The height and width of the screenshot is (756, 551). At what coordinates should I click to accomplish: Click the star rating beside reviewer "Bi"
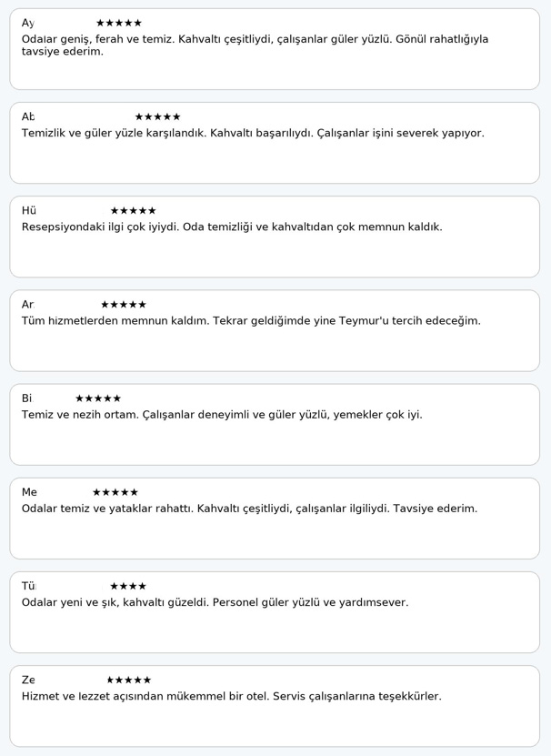point(98,398)
